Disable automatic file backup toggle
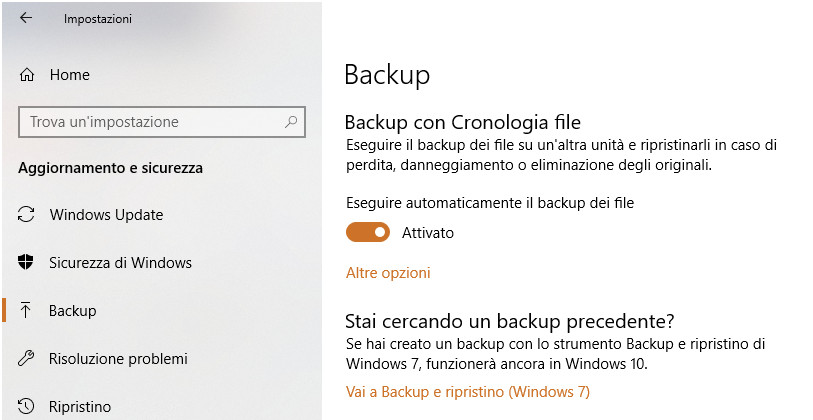This screenshot has height=420, width=813. (367, 233)
